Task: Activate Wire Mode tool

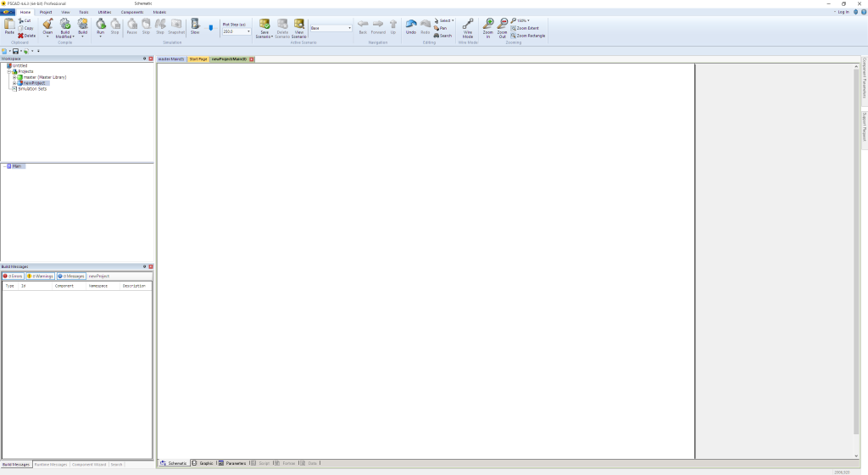Action: tap(468, 25)
